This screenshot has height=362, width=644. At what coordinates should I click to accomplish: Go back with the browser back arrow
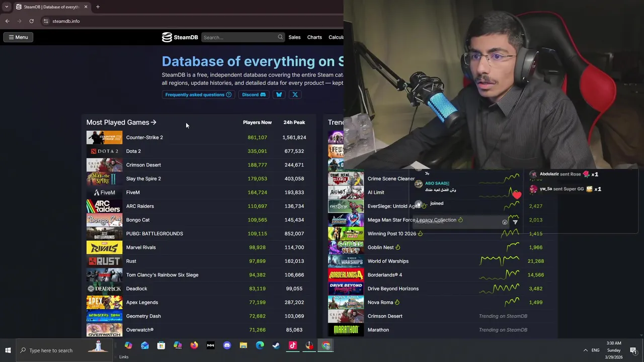[7, 21]
